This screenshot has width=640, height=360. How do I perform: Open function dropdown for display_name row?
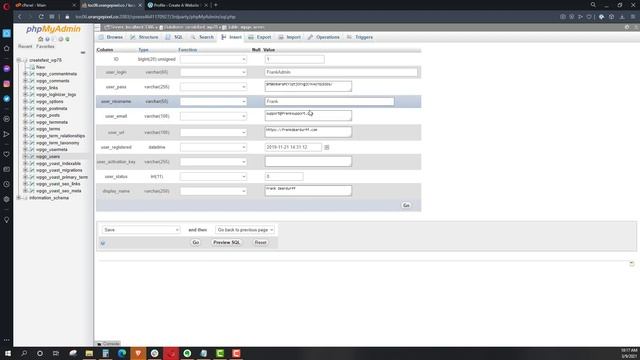tap(213, 191)
